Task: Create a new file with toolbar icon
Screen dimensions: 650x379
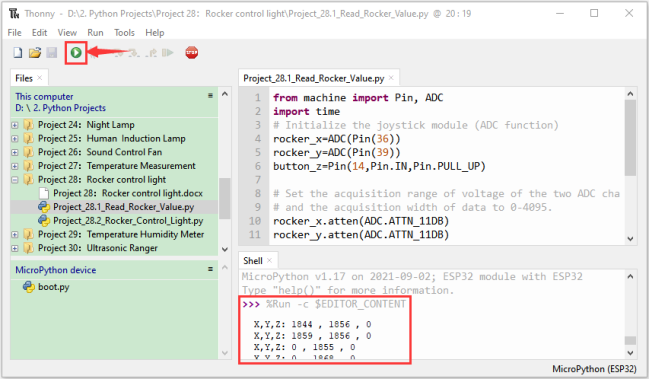Action: [x=18, y=53]
